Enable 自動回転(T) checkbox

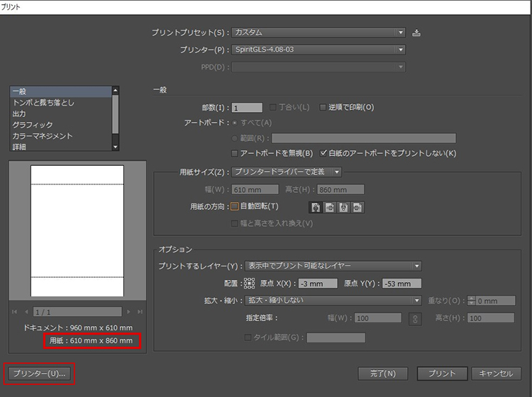235,206
